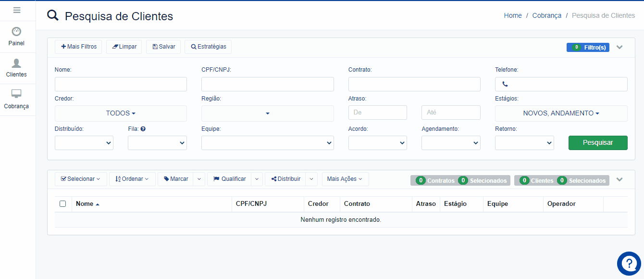
Task: Click the Fila help question icon
Action: point(143,129)
